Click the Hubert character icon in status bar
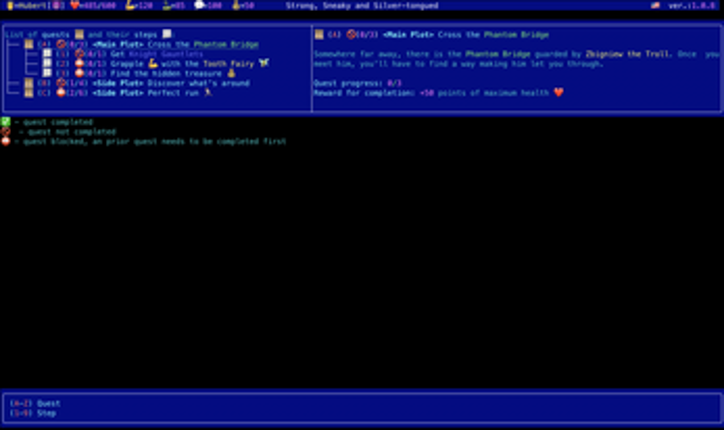This screenshot has width=724, height=430. [x=10, y=6]
